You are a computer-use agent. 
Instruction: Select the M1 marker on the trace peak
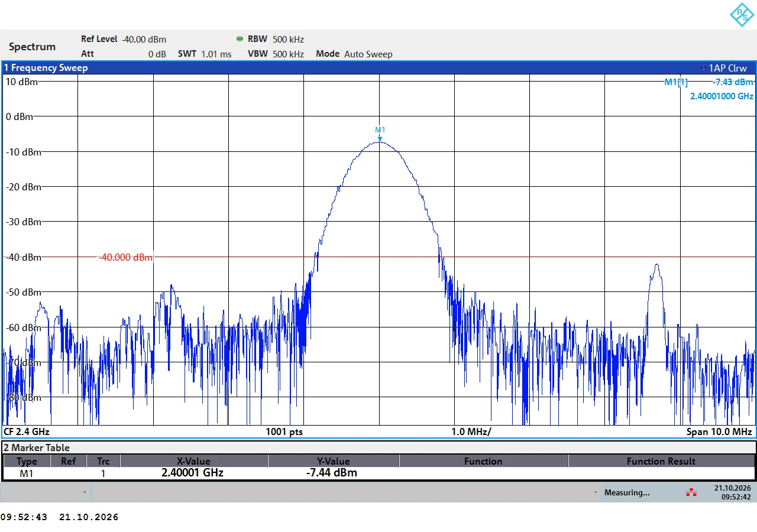click(380, 133)
